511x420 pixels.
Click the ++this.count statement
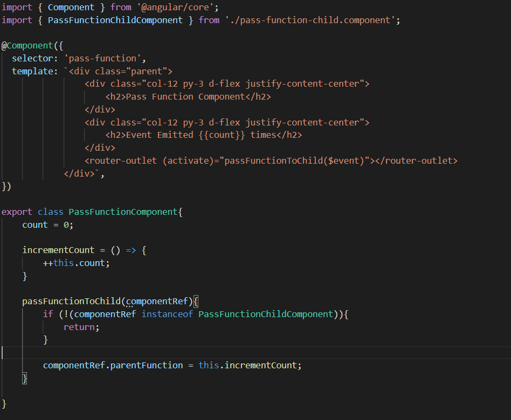coord(75,263)
